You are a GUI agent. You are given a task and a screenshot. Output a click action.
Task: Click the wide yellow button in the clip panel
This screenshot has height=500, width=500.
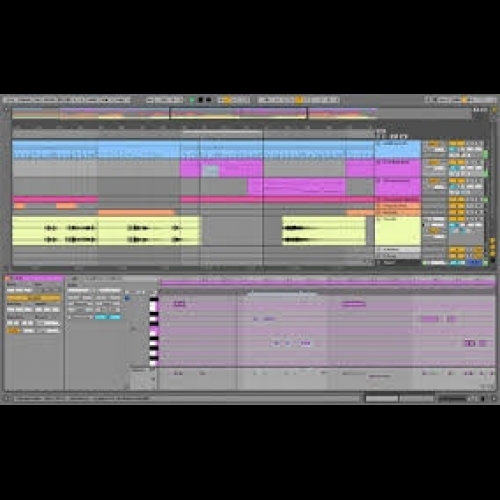click(x=34, y=298)
